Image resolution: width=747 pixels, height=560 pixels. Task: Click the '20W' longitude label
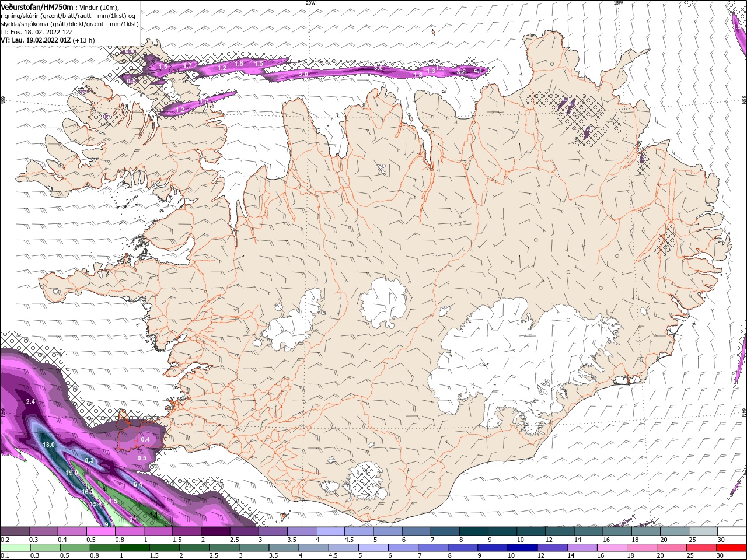[x=310, y=3]
